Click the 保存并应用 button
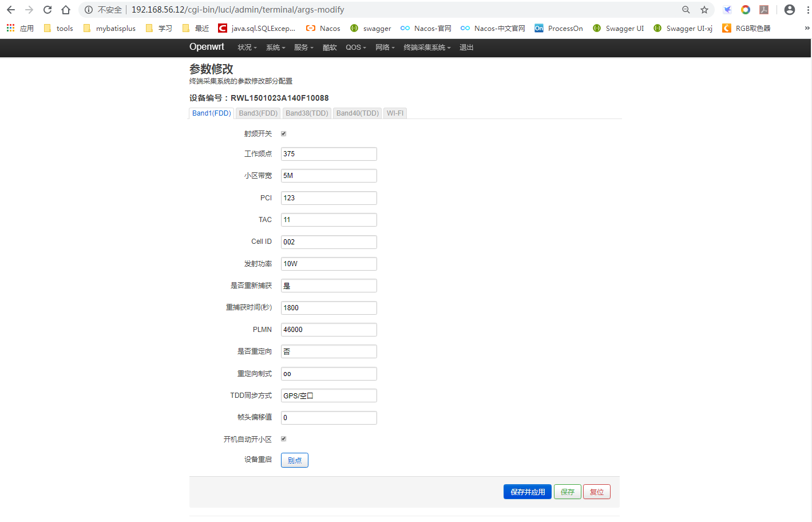The width and height of the screenshot is (812, 522). 527,491
